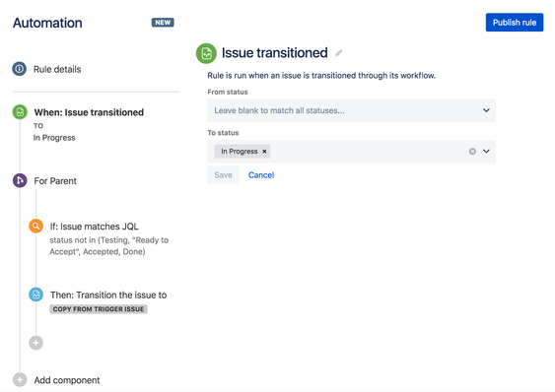Clear all To status selections
The height and width of the screenshot is (392, 555).
(472, 152)
